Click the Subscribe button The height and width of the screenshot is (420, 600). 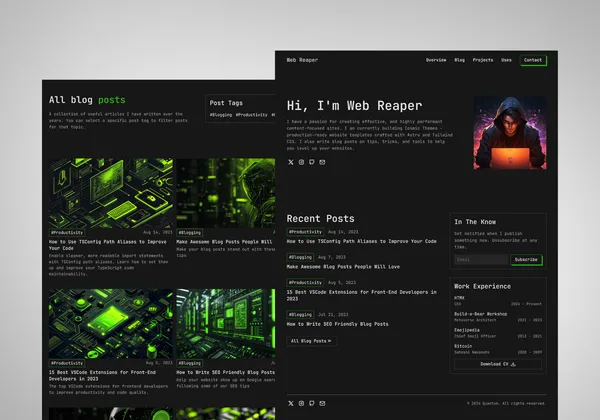(x=526, y=259)
